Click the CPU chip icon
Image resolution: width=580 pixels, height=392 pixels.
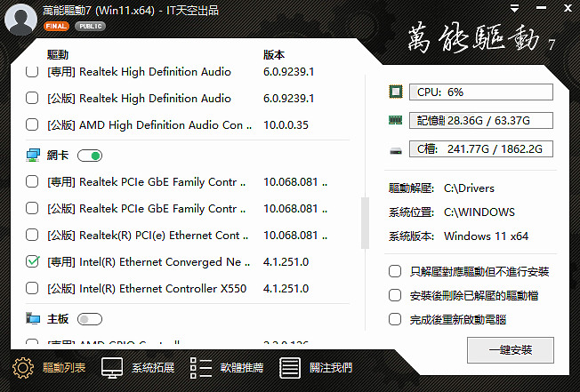coord(396,92)
